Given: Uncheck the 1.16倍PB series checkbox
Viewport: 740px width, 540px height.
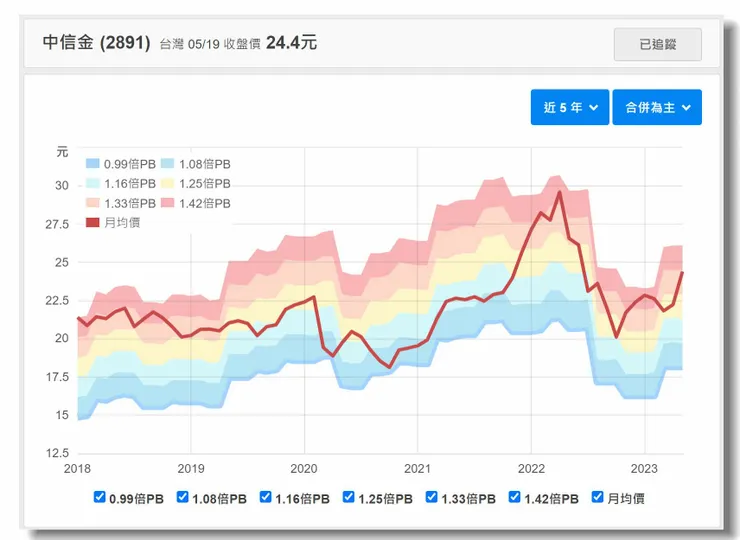Looking at the screenshot, I should (265, 497).
